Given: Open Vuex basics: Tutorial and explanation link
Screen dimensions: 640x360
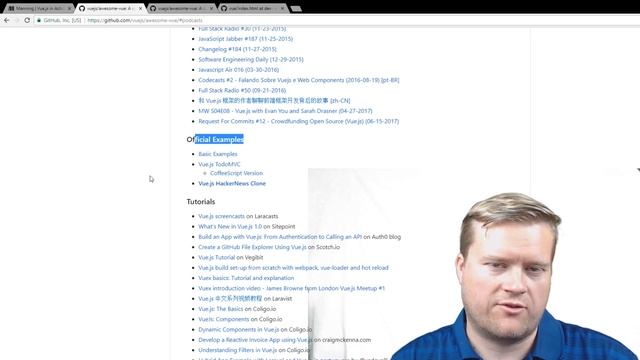Looking at the screenshot, I should point(246,278).
